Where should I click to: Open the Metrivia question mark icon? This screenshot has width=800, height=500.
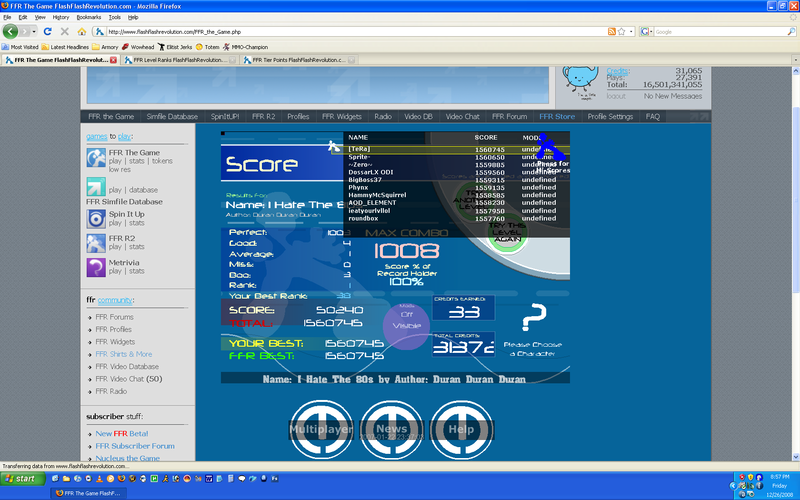pyautogui.click(x=96, y=266)
